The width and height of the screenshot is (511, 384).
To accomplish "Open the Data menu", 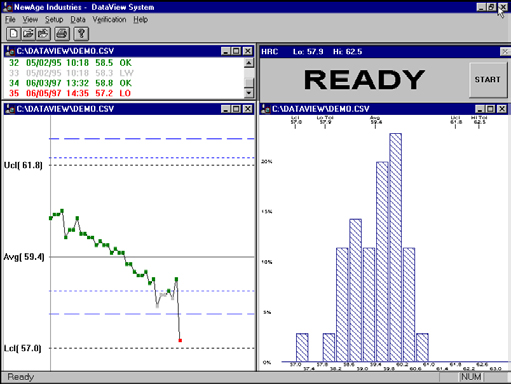I will [78, 20].
